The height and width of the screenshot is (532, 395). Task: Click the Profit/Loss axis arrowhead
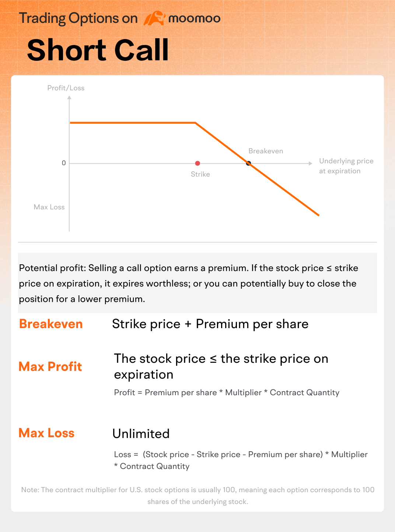tap(69, 98)
